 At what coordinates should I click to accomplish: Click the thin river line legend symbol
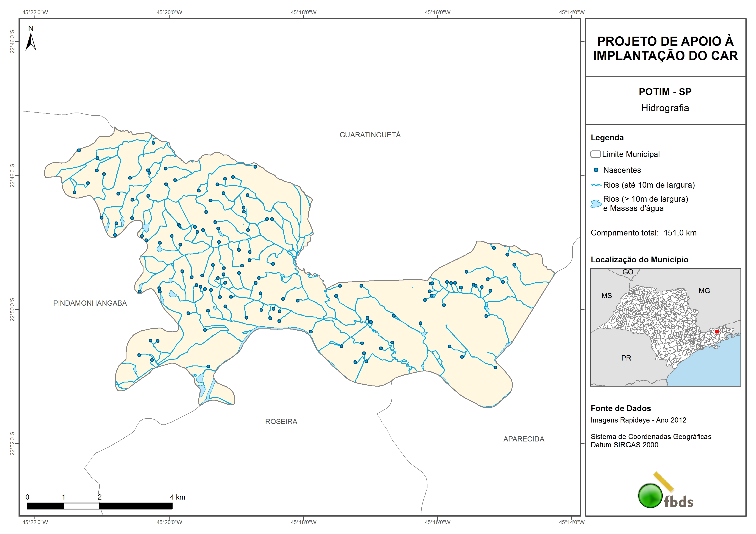(596, 185)
